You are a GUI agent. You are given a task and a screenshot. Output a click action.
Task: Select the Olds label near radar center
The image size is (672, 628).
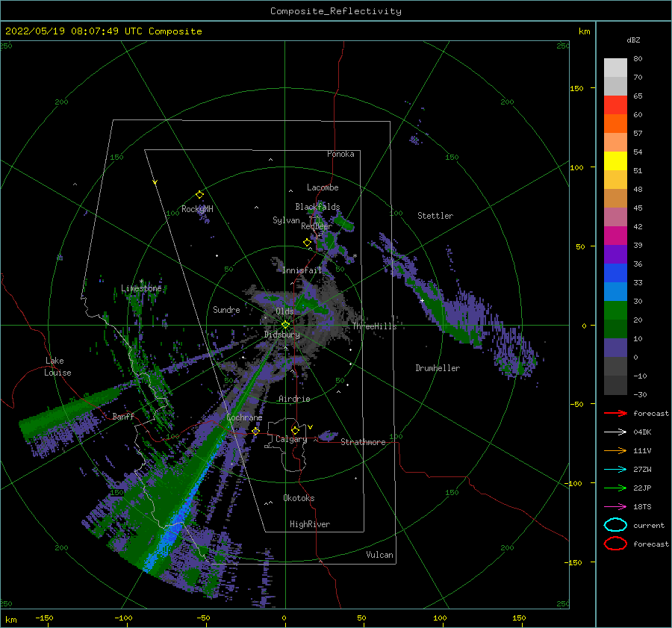coord(284,311)
